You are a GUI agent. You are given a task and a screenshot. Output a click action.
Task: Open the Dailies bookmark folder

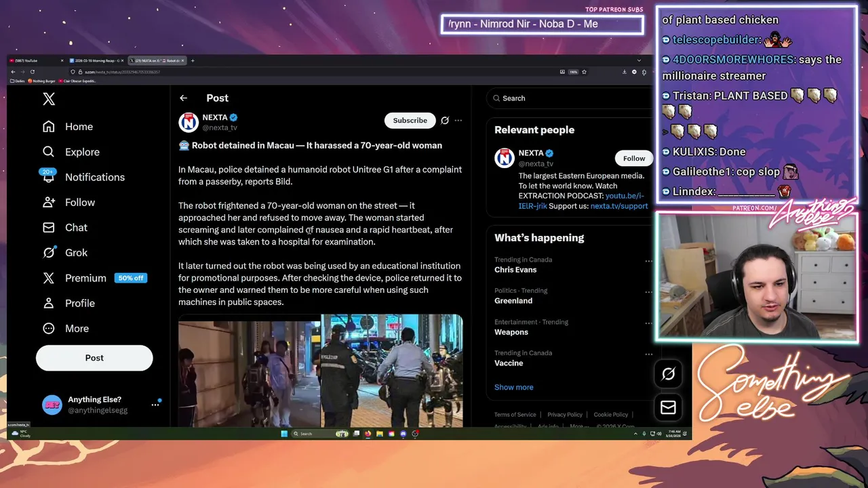click(x=18, y=81)
